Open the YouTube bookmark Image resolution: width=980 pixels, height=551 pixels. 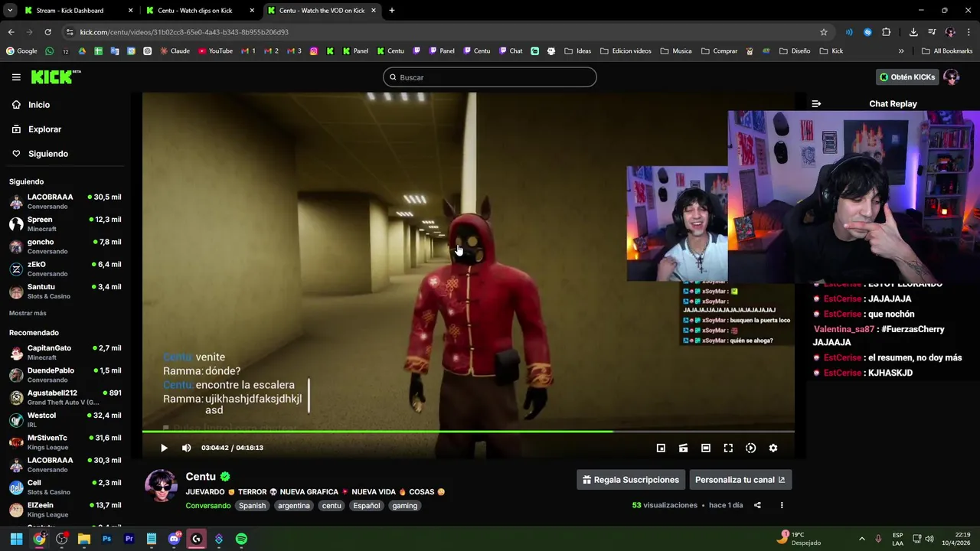(x=215, y=51)
